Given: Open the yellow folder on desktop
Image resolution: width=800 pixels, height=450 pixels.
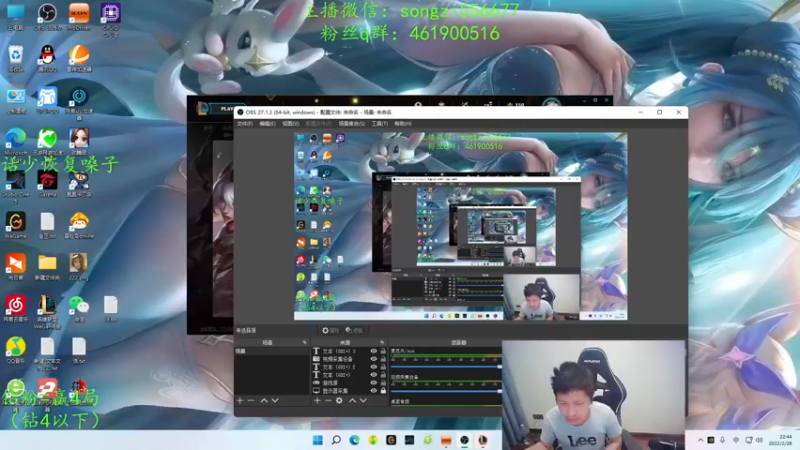Looking at the screenshot, I should pos(47,267).
